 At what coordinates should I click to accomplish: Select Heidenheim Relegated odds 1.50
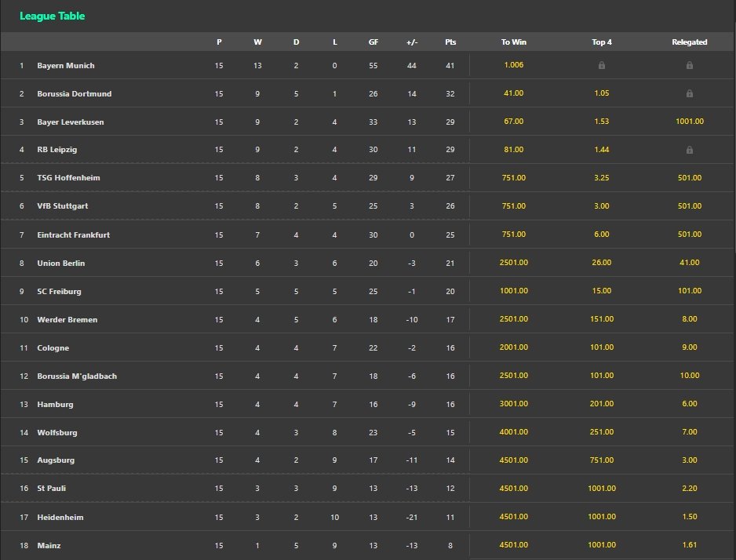(689, 517)
